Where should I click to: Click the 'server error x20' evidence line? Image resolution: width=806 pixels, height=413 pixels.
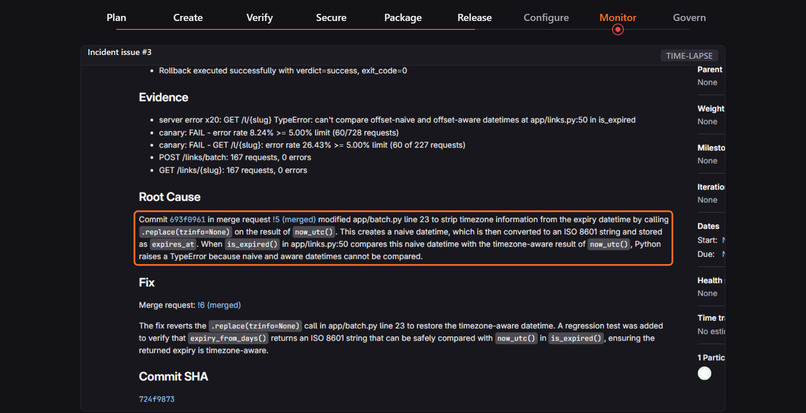click(x=397, y=120)
